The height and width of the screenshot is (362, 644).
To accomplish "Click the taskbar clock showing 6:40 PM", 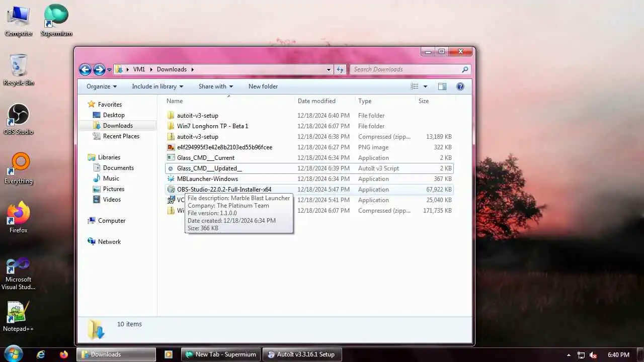I will click(618, 355).
